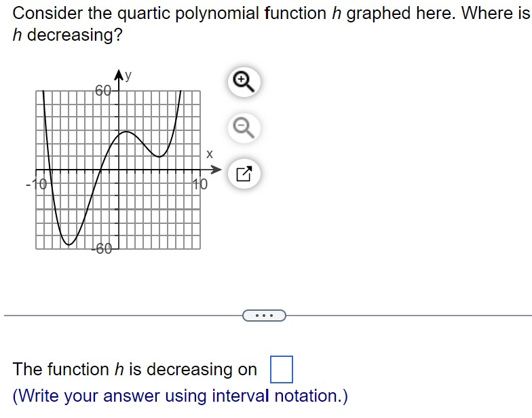Click the arrowhead of the y-axis
The width and height of the screenshot is (532, 418).
tap(118, 75)
